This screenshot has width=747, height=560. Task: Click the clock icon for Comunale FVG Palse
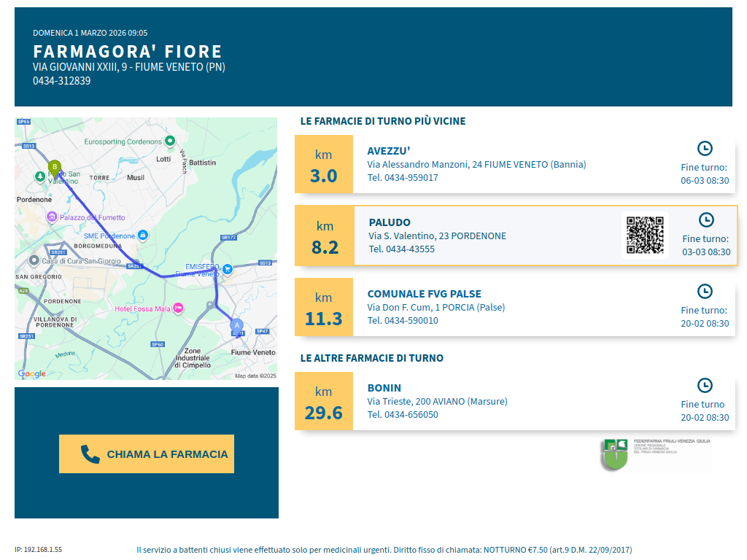coord(705,291)
